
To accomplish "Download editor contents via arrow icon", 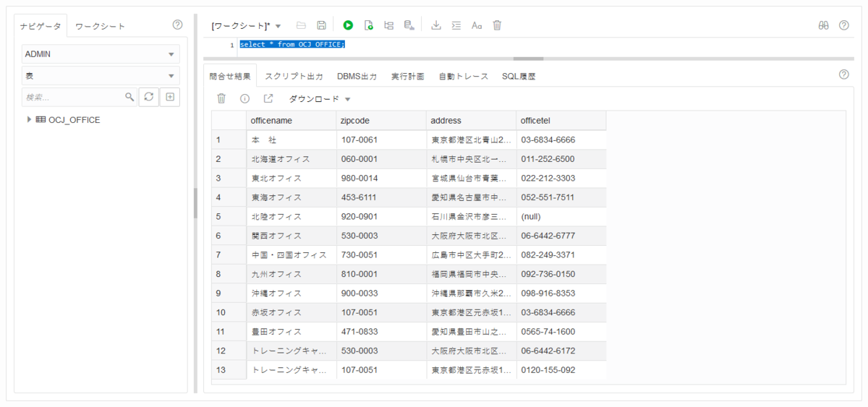I will point(436,25).
